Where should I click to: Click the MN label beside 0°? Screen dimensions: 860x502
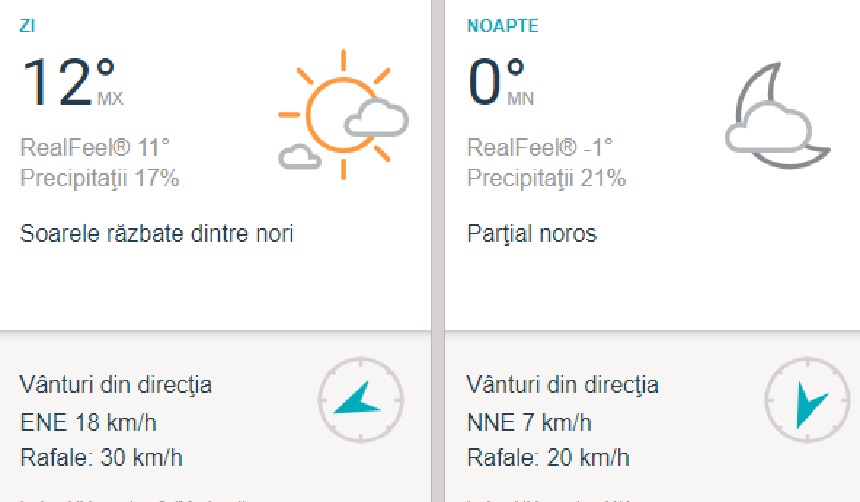(521, 98)
